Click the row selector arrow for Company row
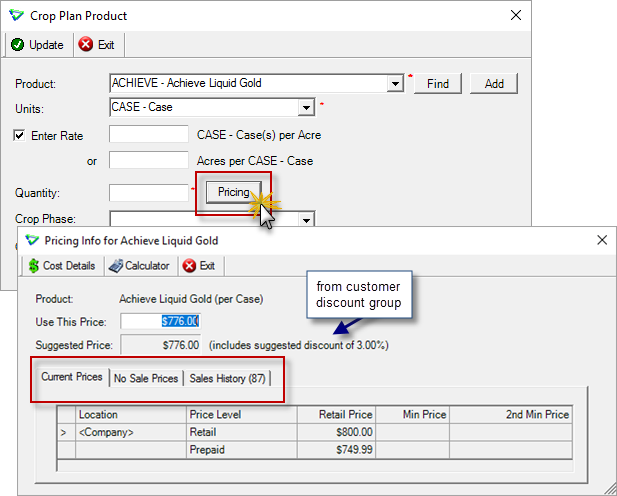 tap(66, 432)
